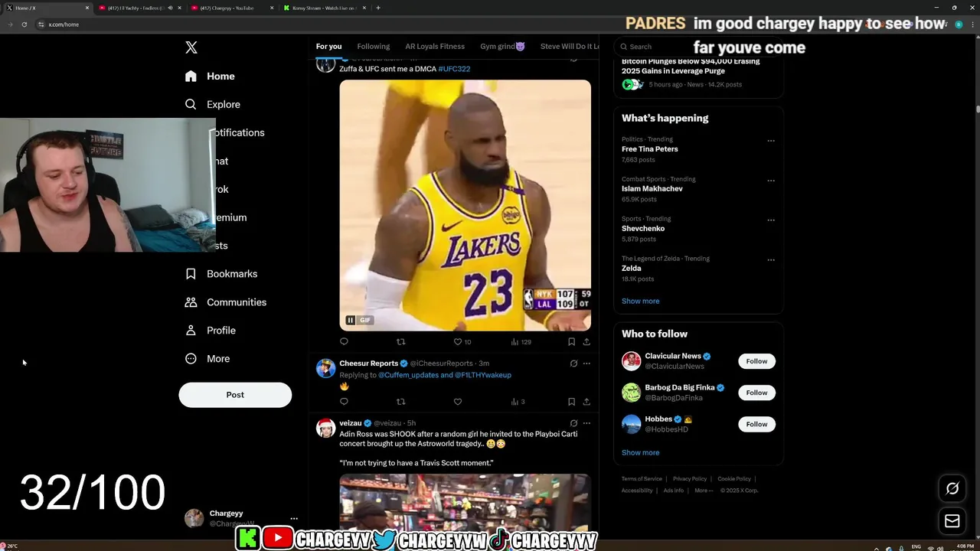Open the #UFC322 hashtag link
Screen dimensions: 980x551
[x=454, y=69]
